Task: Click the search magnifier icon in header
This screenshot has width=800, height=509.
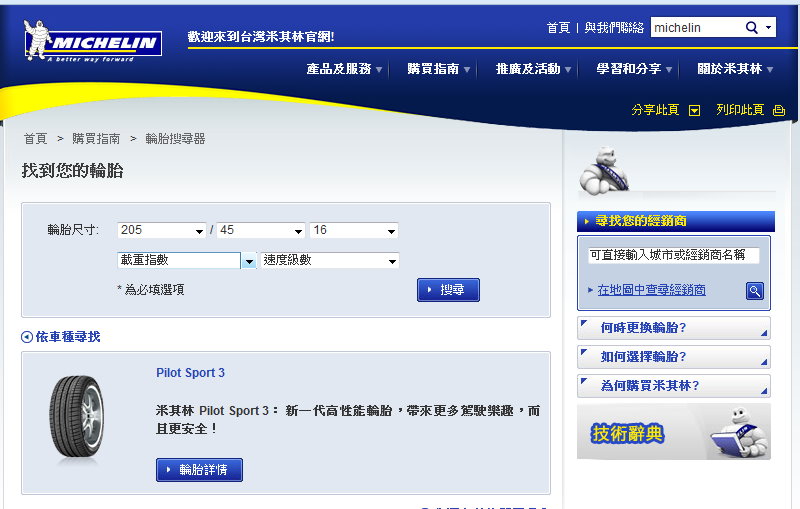Action: click(751, 28)
